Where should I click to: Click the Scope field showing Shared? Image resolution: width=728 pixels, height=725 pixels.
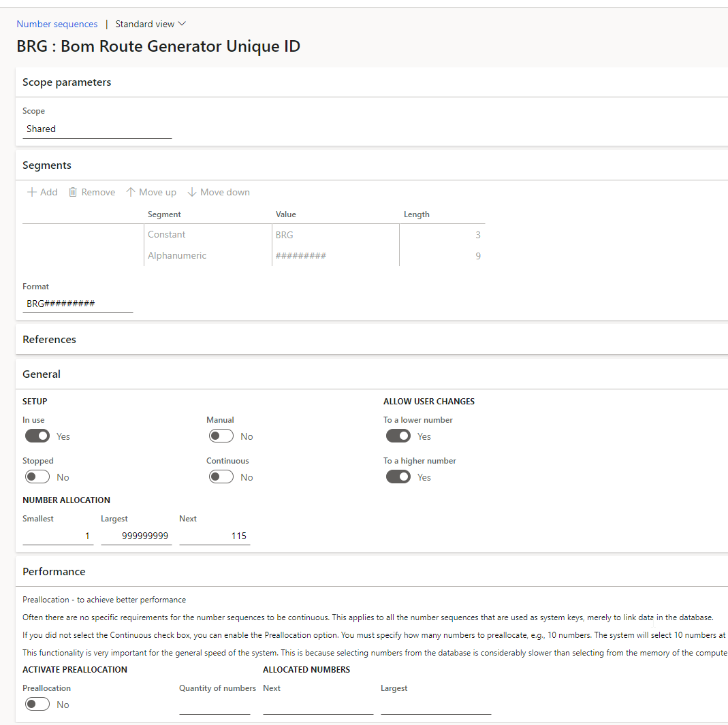pos(97,129)
